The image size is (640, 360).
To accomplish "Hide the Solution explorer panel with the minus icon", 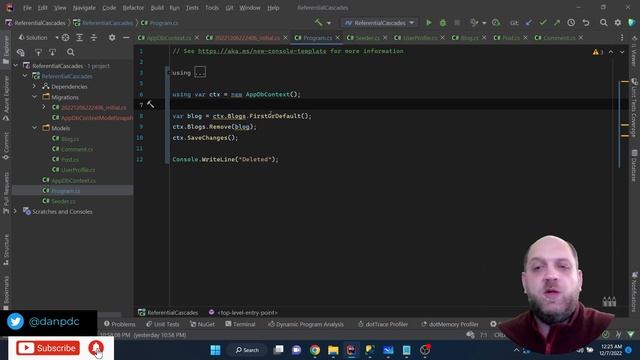I will coord(126,38).
